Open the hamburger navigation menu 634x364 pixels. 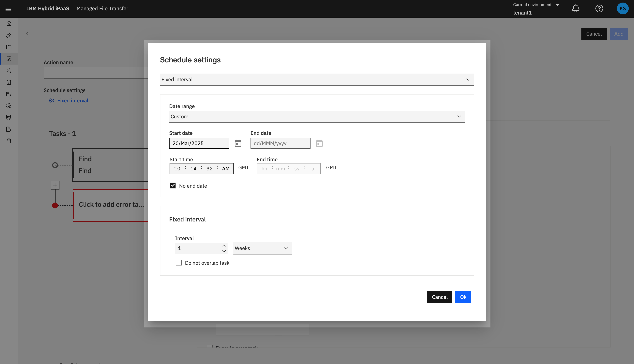click(8, 9)
